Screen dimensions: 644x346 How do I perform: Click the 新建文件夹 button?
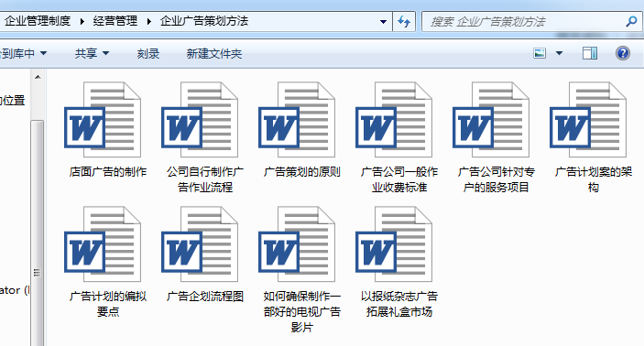tap(214, 53)
